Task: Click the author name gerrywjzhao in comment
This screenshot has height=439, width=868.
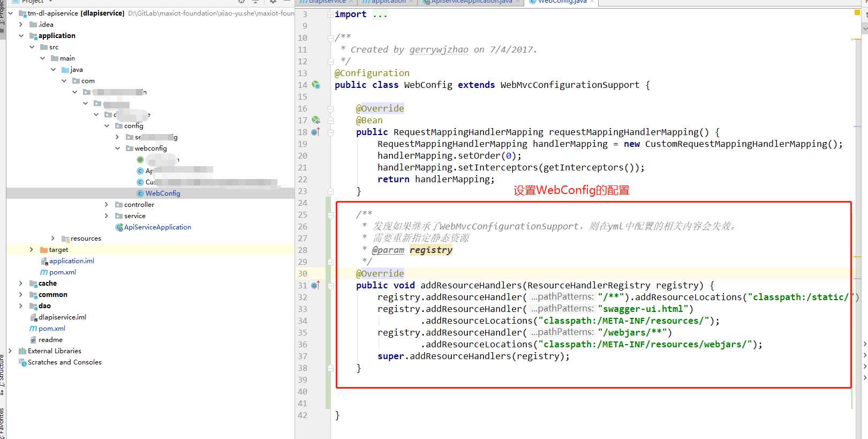Action: click(x=439, y=50)
